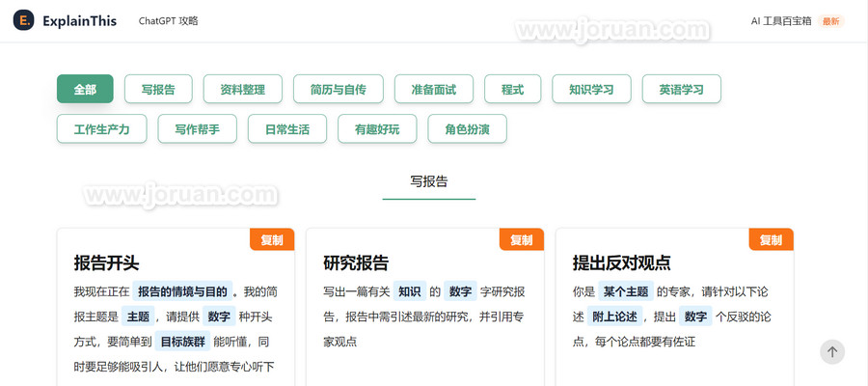Viewport: 868px width, 386px height.
Task: Pick the 日常生活 category
Action: point(286,128)
